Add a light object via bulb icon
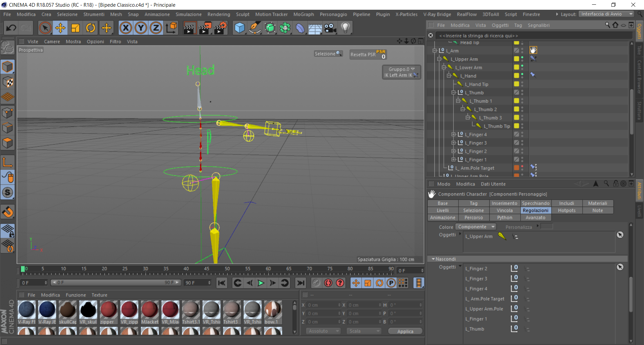Screen dimensions: 644x345 pyautogui.click(x=345, y=28)
